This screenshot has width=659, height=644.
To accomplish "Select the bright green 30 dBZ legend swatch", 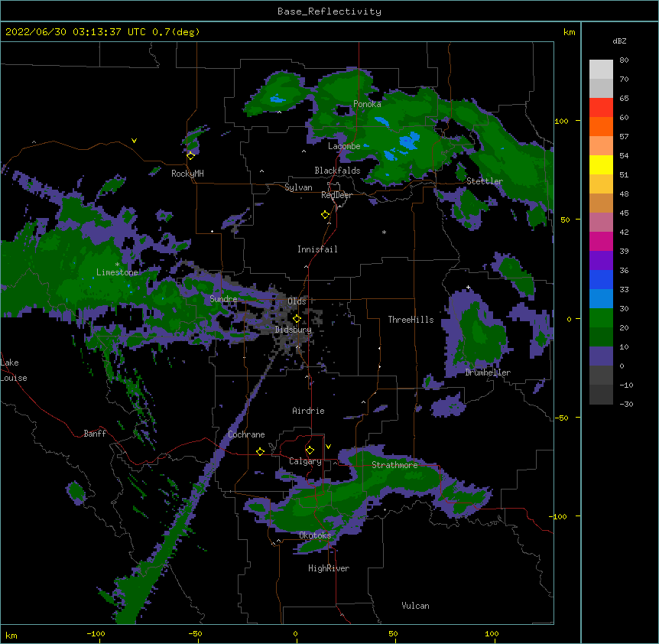I will click(x=601, y=318).
